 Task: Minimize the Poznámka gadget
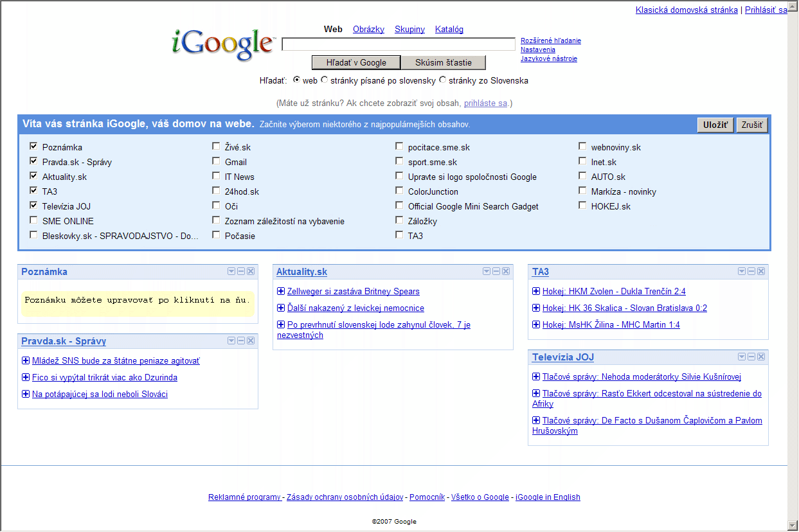pyautogui.click(x=241, y=271)
